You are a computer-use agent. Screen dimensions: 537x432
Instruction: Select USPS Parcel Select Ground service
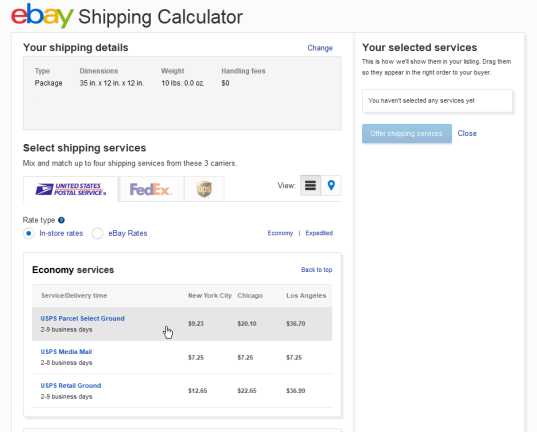83,318
